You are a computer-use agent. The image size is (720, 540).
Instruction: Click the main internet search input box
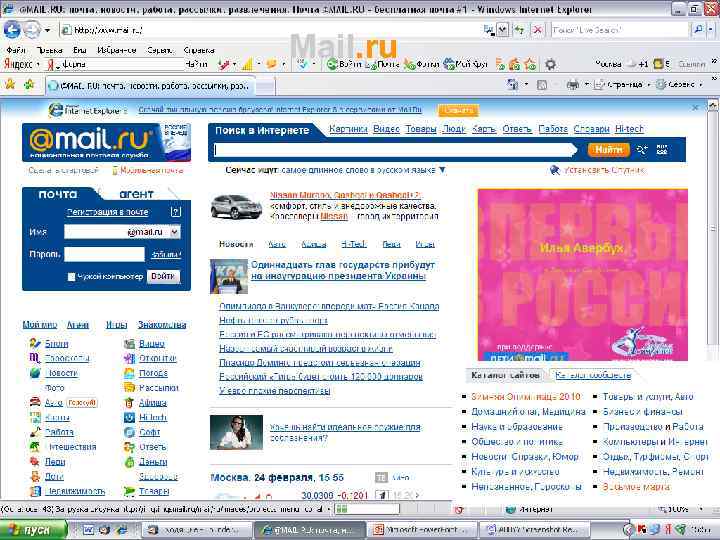coord(395,150)
